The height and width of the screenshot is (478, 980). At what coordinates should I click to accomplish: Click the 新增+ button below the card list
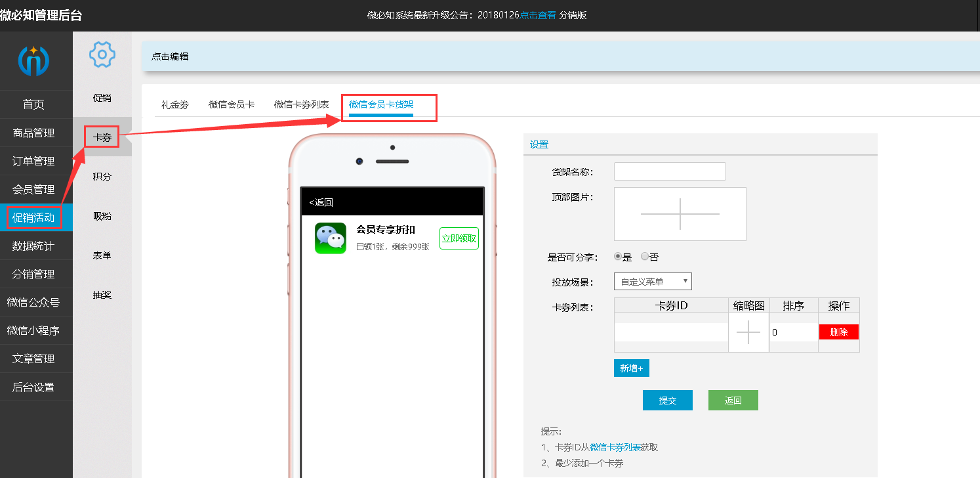point(631,368)
